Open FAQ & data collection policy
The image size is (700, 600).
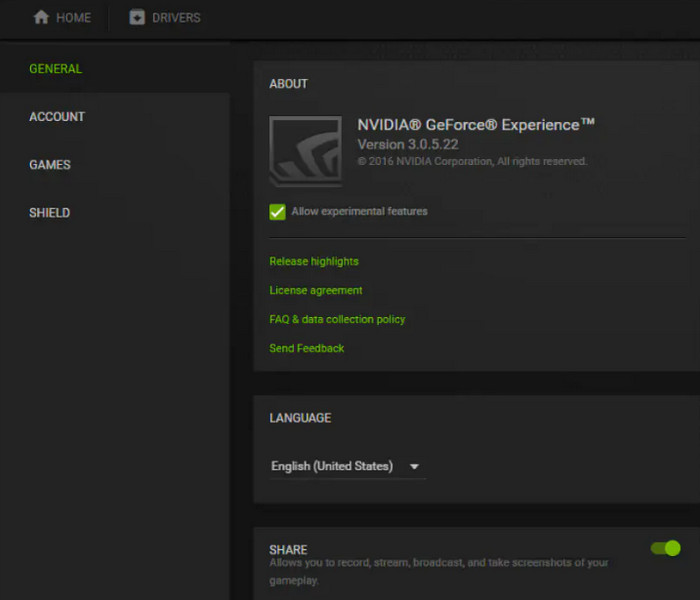[x=337, y=319]
